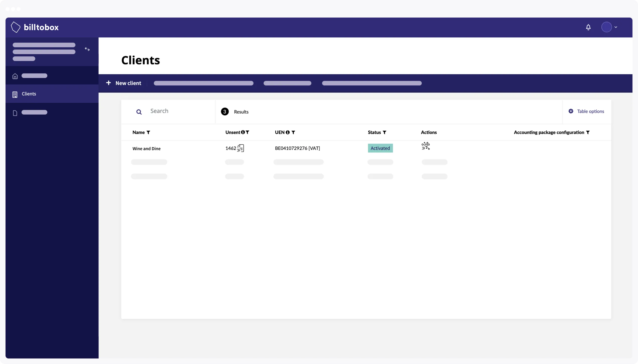
Task: Click the unsent documents icon next to 1462
Action: 241,148
